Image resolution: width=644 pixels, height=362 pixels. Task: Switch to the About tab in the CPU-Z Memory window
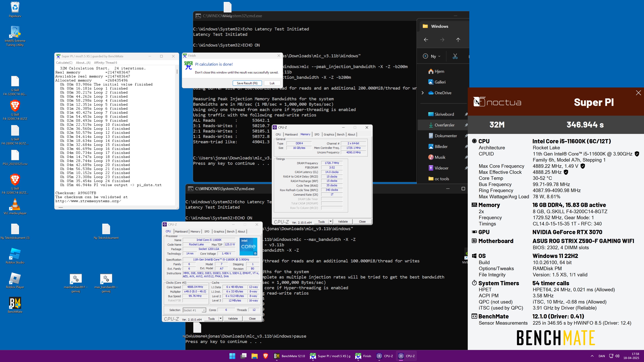point(351,134)
